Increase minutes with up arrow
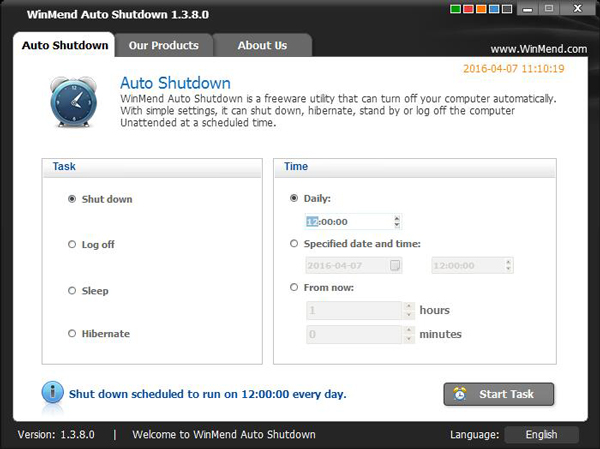 (x=409, y=330)
